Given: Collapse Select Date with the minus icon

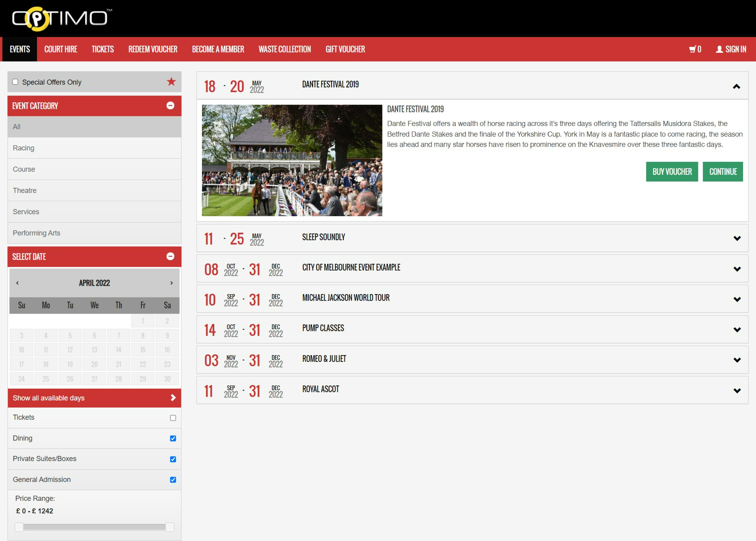Looking at the screenshot, I should click(x=170, y=256).
